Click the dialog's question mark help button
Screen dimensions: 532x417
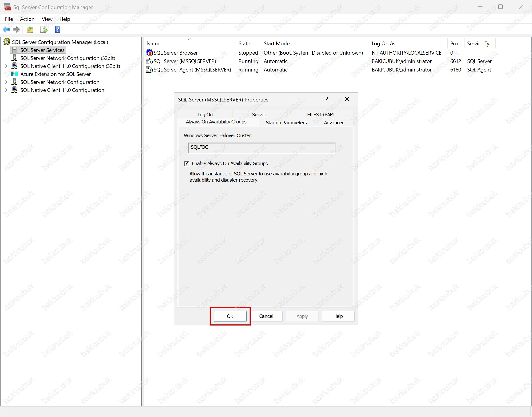tap(327, 99)
